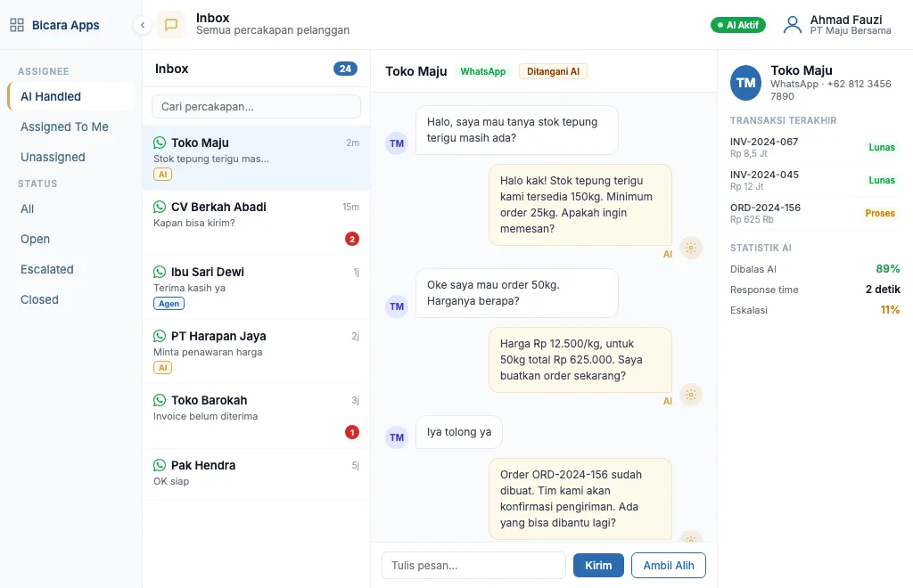
Task: Open PT Harapan Jaya conversation
Action: pos(256,351)
